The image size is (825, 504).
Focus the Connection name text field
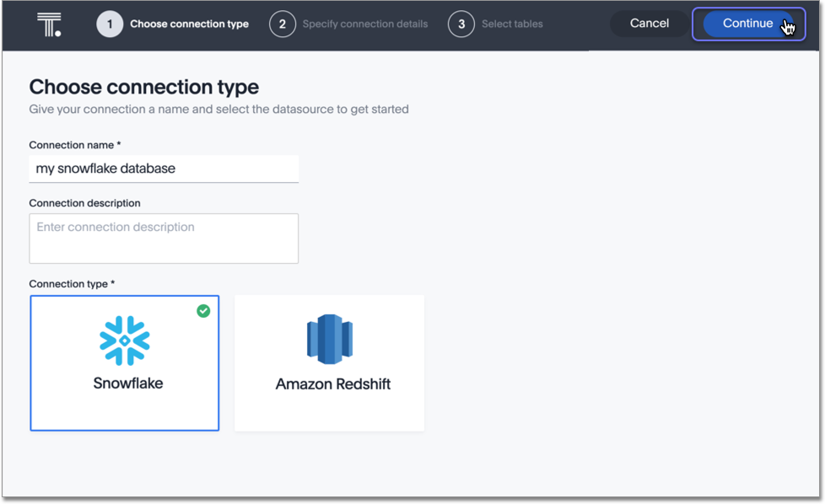164,169
